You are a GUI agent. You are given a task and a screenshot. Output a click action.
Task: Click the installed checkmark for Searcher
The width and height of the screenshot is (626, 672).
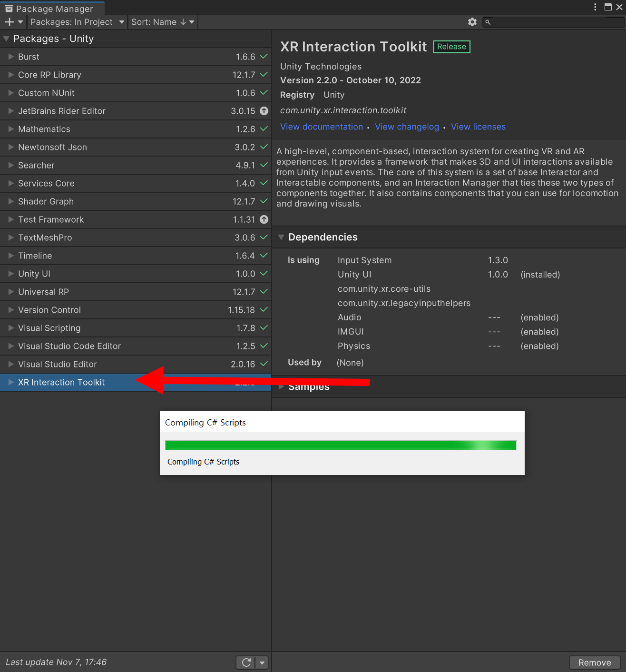coord(264,165)
